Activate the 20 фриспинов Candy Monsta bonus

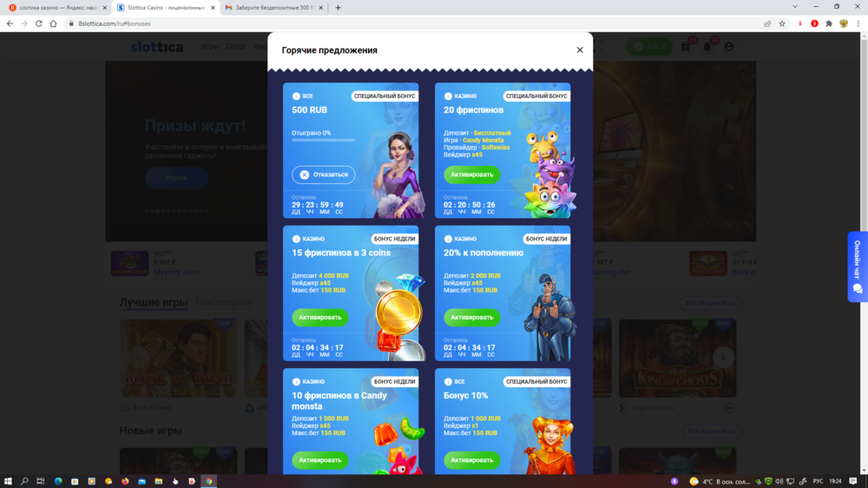point(471,175)
